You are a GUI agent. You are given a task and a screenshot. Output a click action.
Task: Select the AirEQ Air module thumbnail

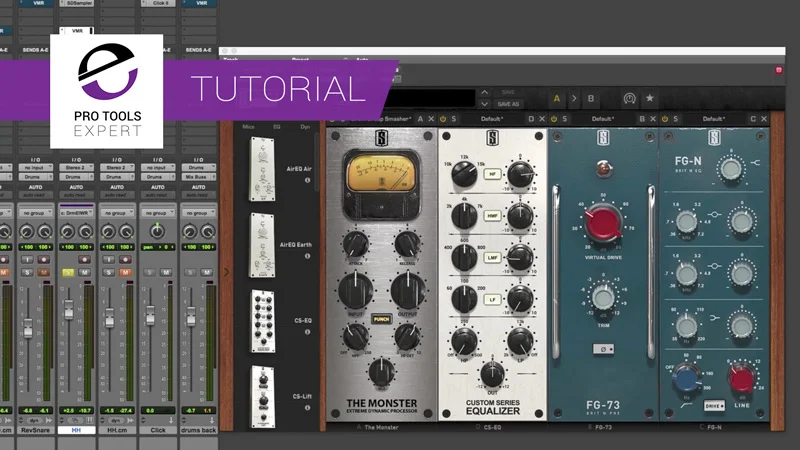pyautogui.click(x=263, y=169)
